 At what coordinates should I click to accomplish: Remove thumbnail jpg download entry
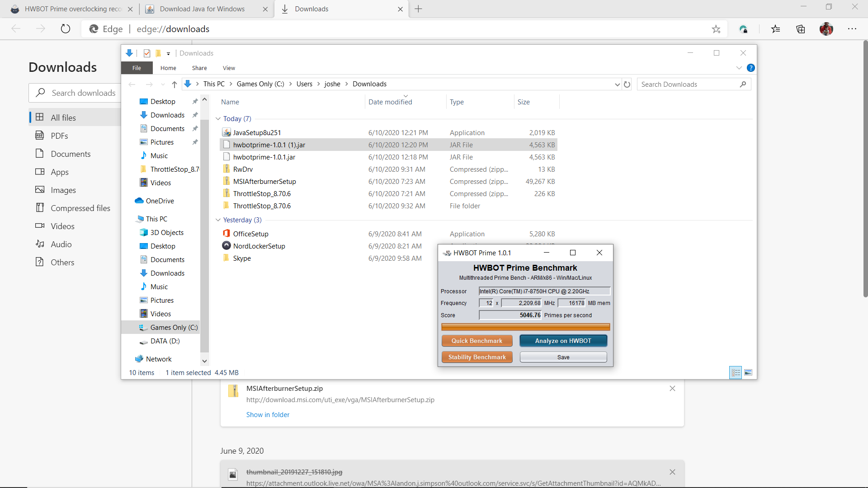coord(672,472)
